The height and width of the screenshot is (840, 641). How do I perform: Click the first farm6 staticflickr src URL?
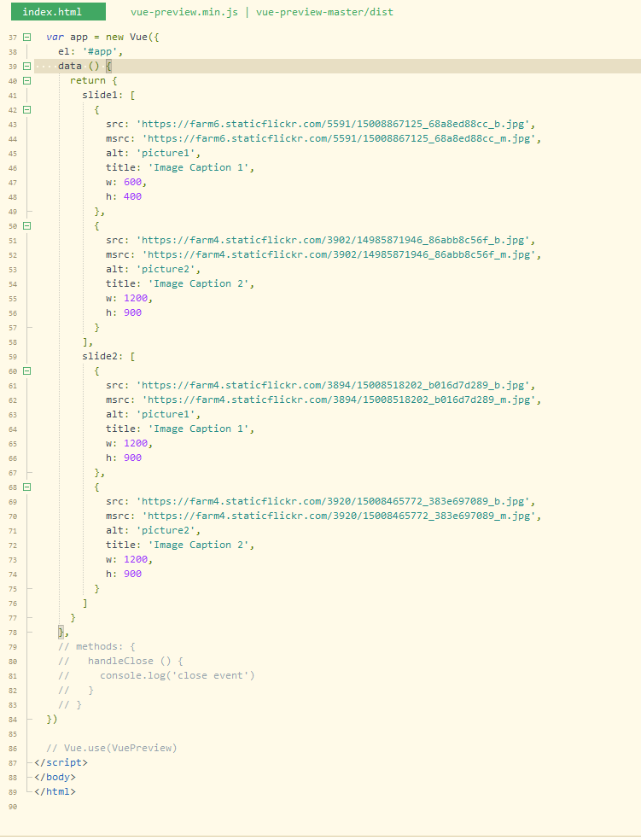tap(335, 125)
